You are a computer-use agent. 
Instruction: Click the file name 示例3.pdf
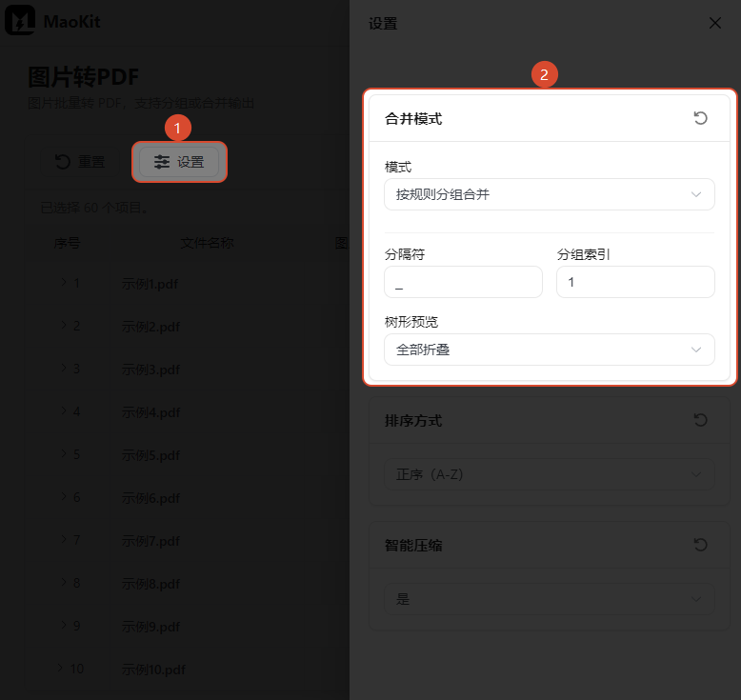pos(150,370)
